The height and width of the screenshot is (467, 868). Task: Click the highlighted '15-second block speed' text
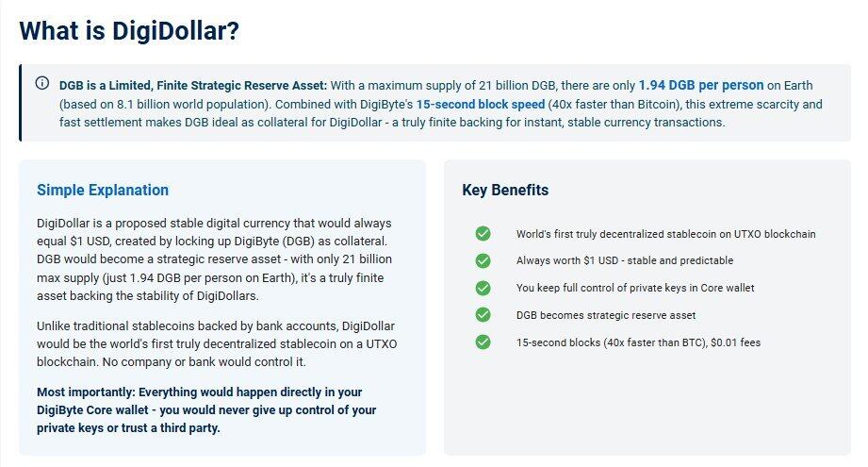coord(481,104)
